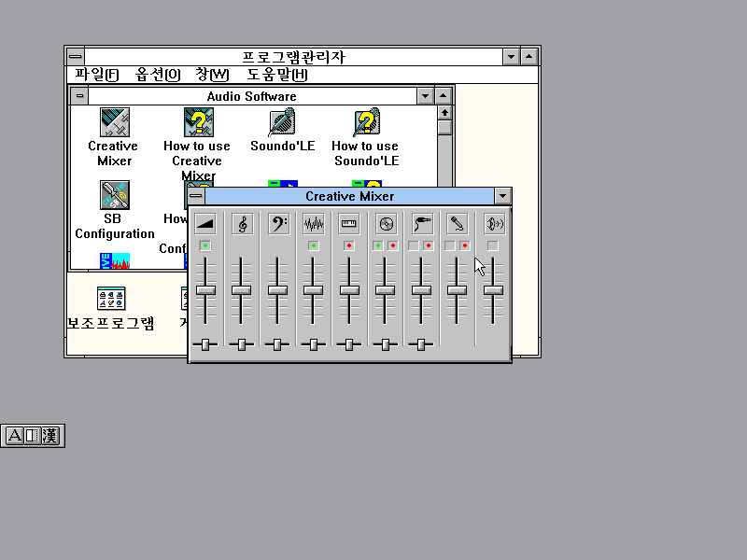Click the treble vertical slider handle
The width and height of the screenshot is (747, 560).
click(242, 290)
